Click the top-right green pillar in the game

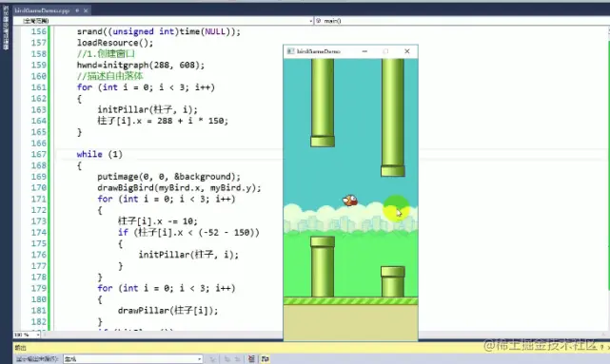click(x=392, y=117)
